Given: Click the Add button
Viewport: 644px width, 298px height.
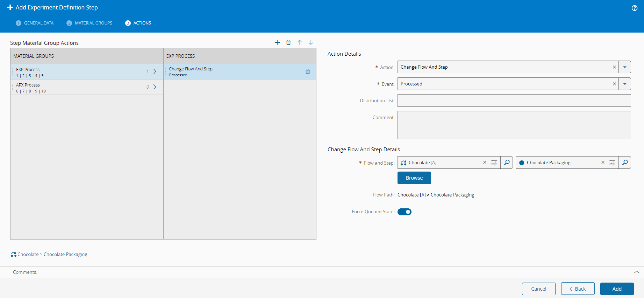Looking at the screenshot, I should (x=617, y=289).
